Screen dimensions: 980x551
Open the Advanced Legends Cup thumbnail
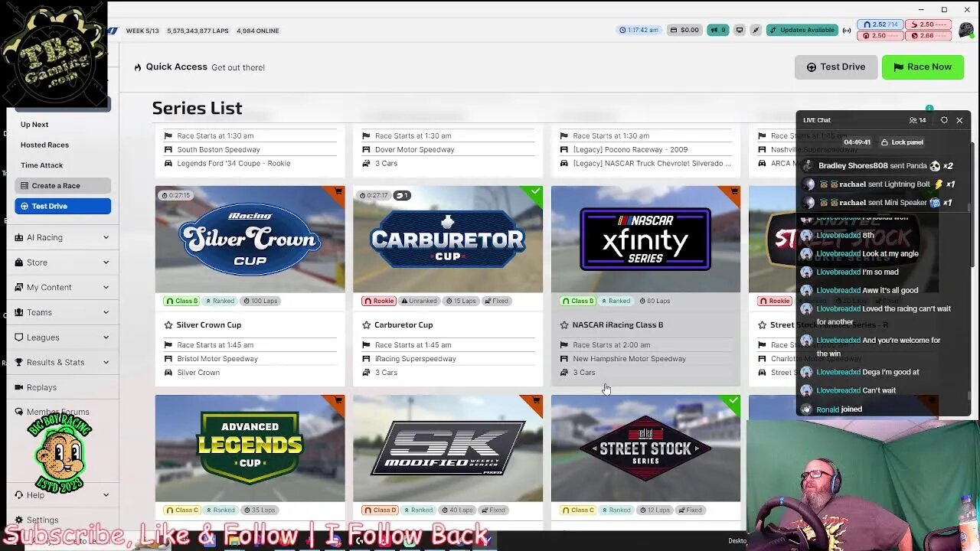pyautogui.click(x=250, y=448)
